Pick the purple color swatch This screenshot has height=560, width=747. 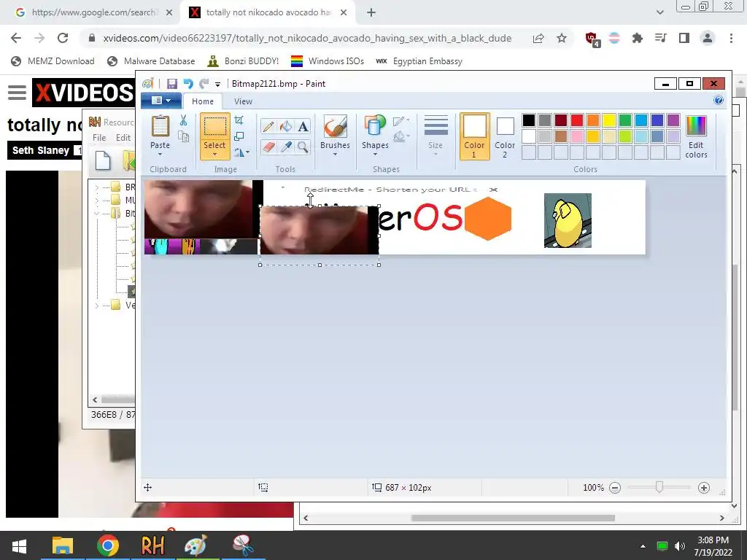click(x=673, y=120)
